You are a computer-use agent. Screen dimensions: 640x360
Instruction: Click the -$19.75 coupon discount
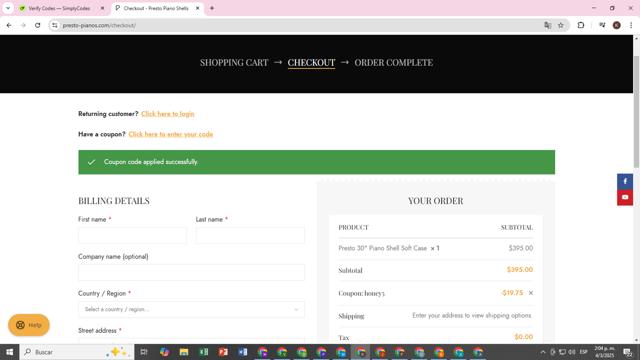tap(512, 293)
